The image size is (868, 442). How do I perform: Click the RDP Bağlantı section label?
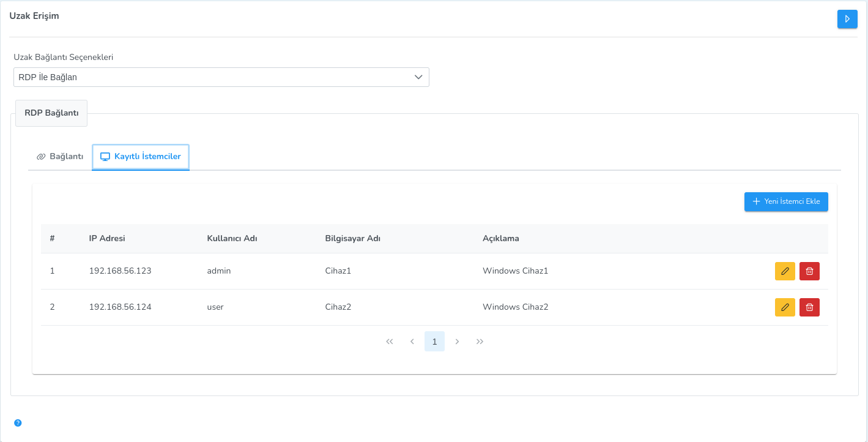(x=51, y=113)
